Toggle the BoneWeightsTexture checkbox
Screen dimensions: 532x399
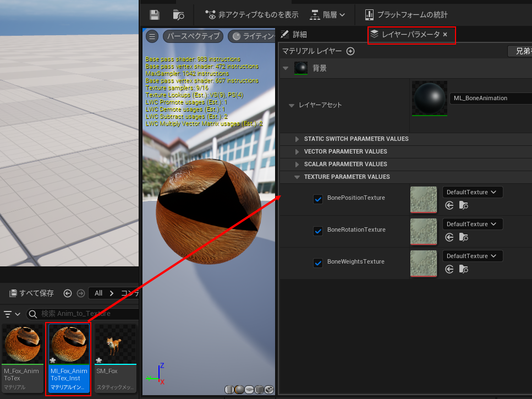317,263
